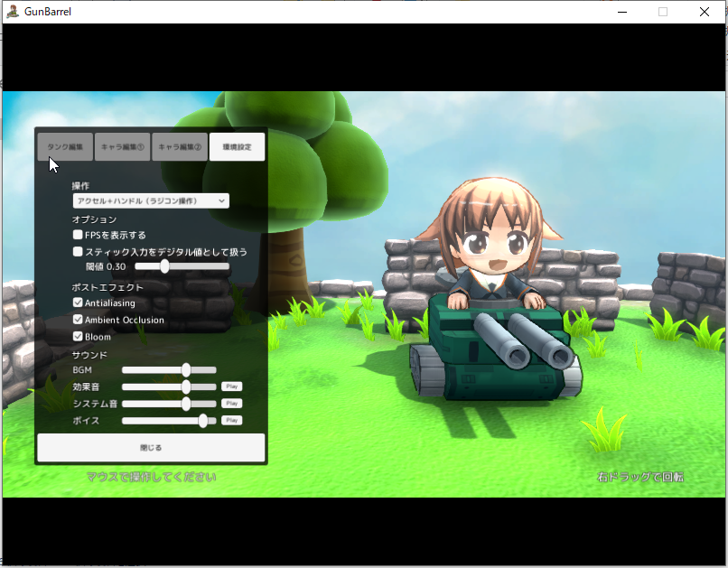Viewport: 728px width, 568px height.
Task: Click the ボイス volume slider
Action: pyautogui.click(x=169, y=421)
